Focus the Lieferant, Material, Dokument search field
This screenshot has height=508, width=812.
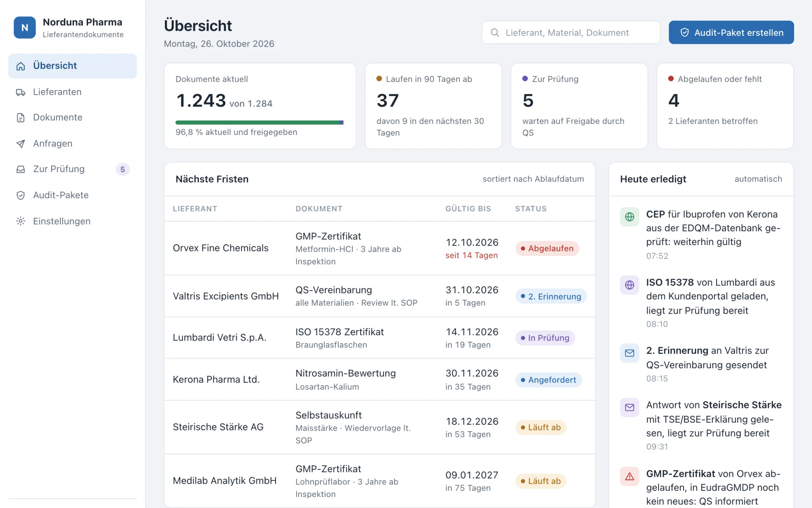pos(571,33)
